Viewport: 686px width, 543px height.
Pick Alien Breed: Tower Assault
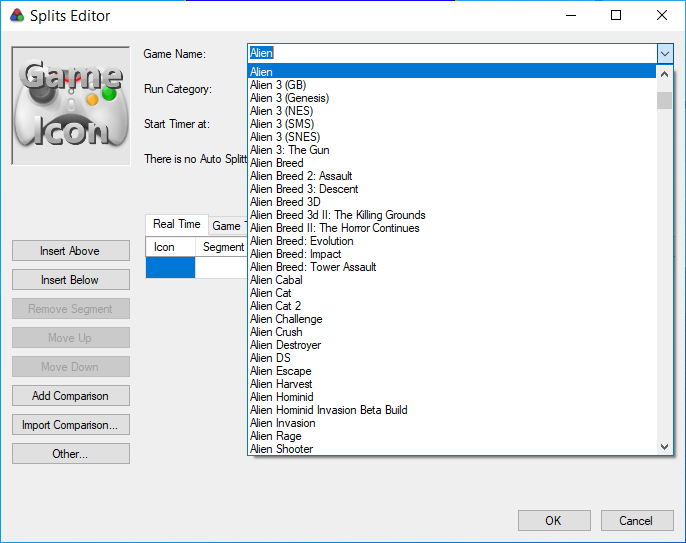coord(452,267)
